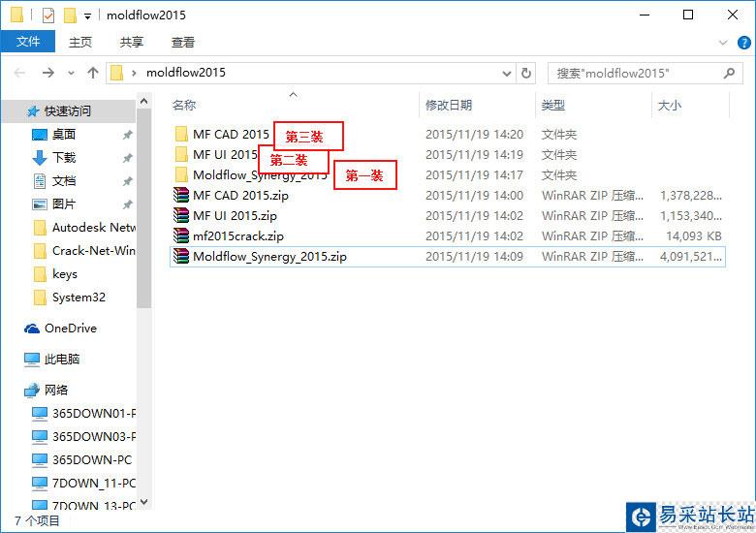
Task: Click the 2015/11/19 14:20 date cell
Action: [474, 134]
